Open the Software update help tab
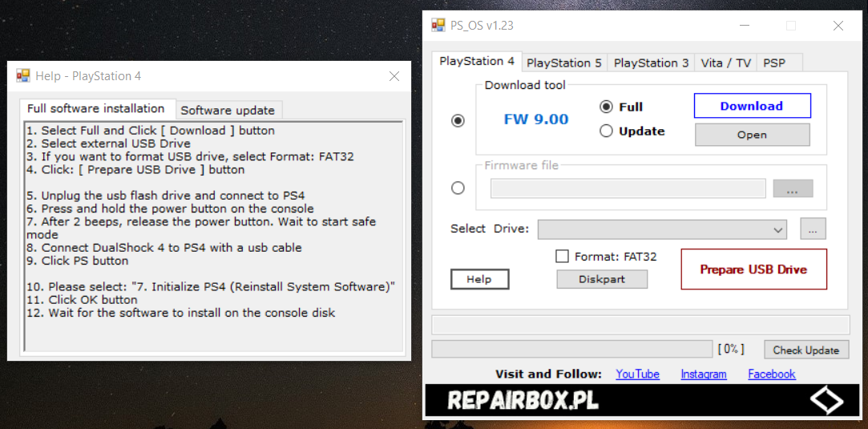This screenshot has height=429, width=868. (x=228, y=110)
